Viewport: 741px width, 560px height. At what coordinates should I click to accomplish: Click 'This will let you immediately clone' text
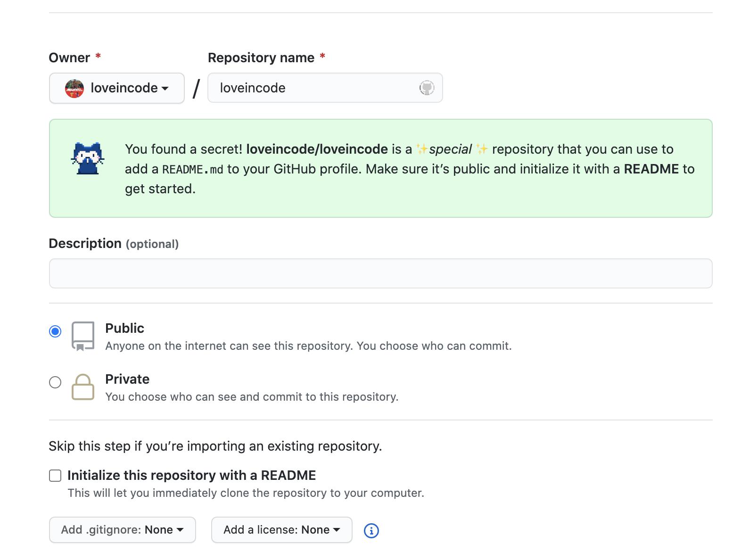(x=246, y=493)
